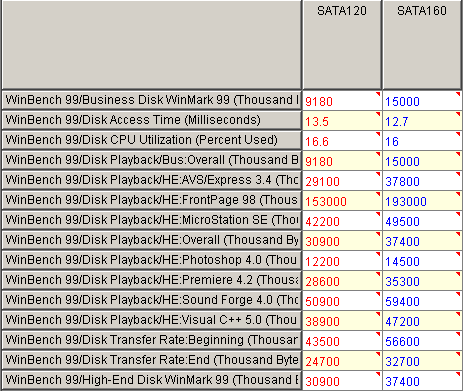
Task: Select the 14500 Photoshop 4.0 value
Action: 422,260
